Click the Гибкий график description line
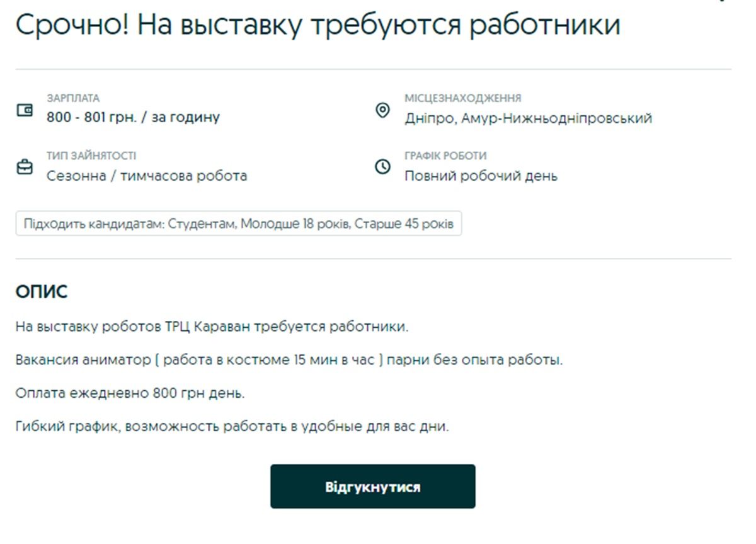Viewport: 756px width, 544px height. click(232, 426)
